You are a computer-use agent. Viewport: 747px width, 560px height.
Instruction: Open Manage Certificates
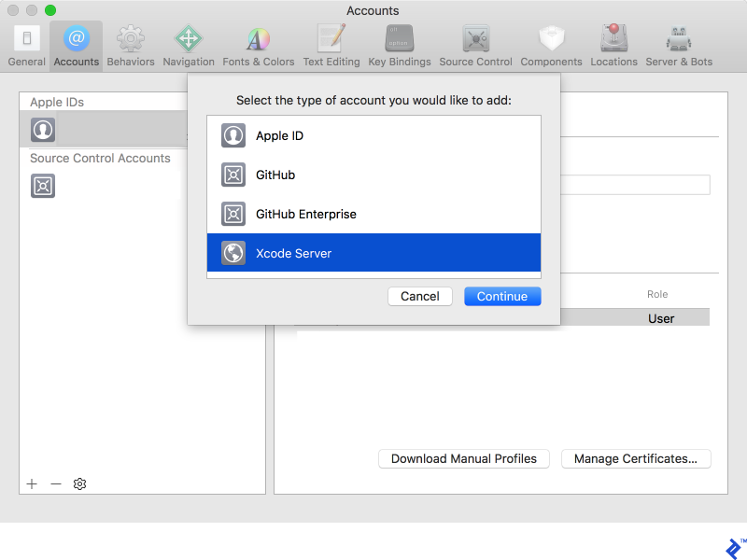[635, 458]
